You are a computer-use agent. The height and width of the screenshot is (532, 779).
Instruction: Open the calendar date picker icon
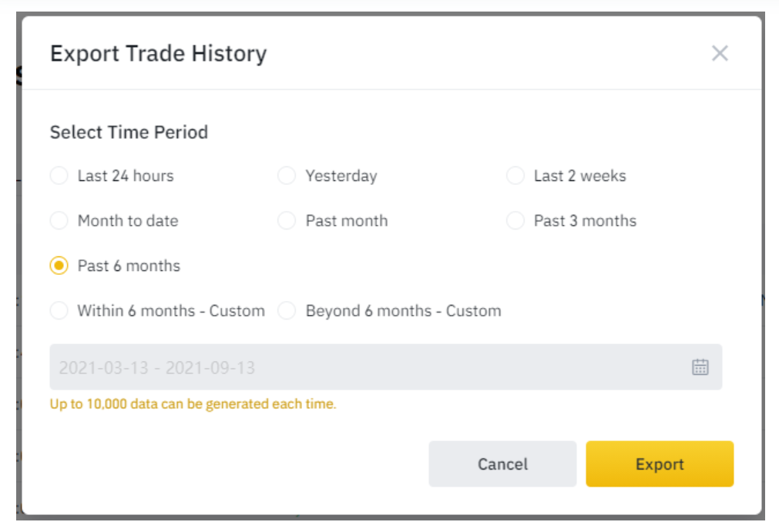pyautogui.click(x=700, y=367)
